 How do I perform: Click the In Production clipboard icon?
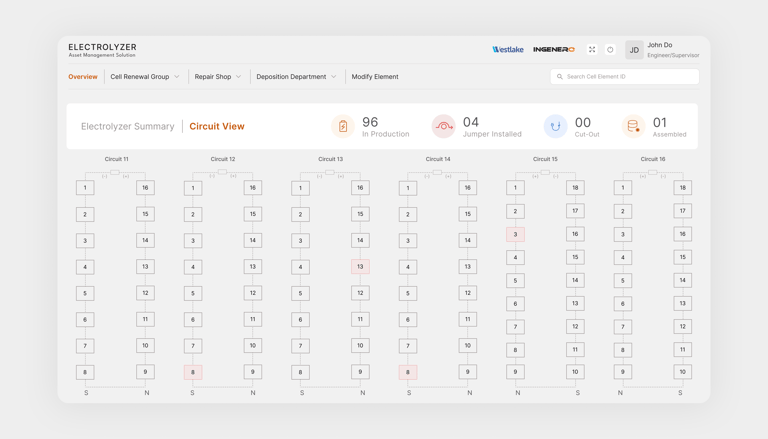(x=343, y=126)
